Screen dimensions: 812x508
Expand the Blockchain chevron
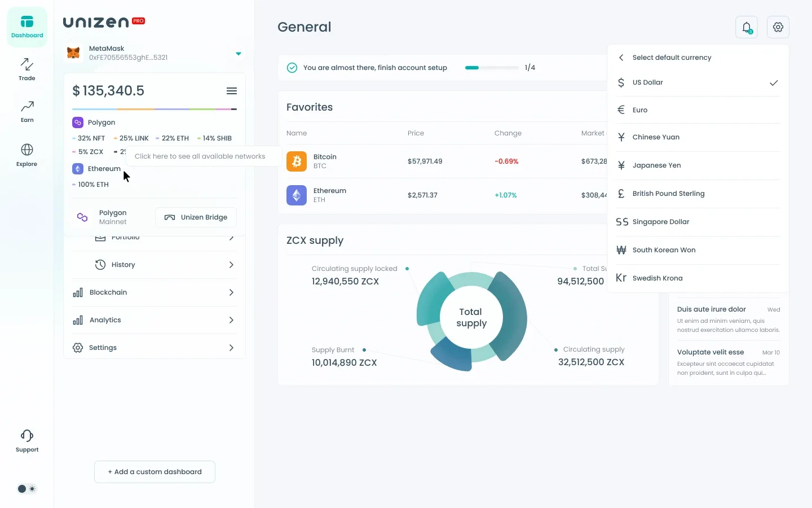pyautogui.click(x=231, y=292)
